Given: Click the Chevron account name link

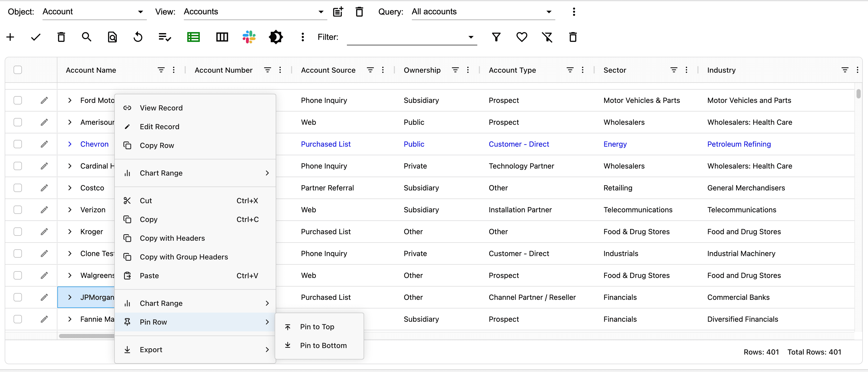Looking at the screenshot, I should tap(94, 144).
